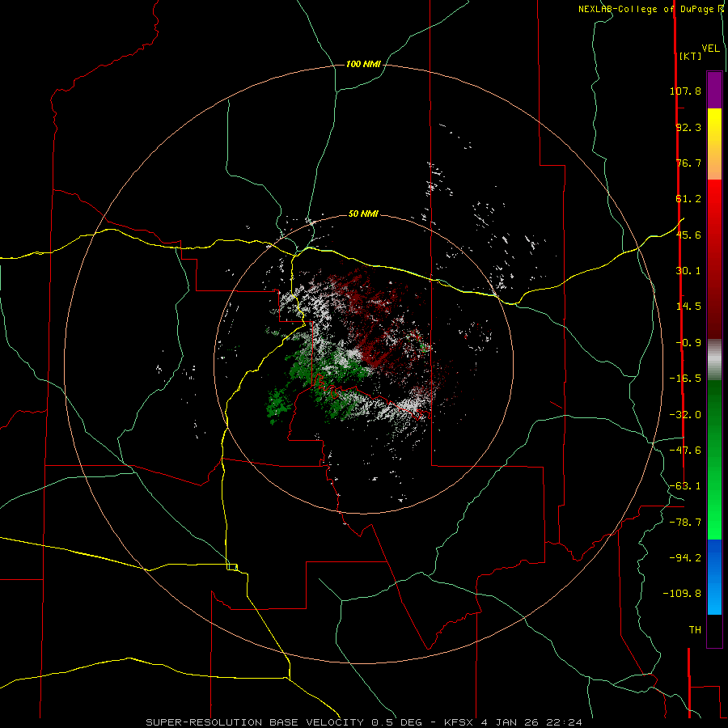The width and height of the screenshot is (728, 728).
Task: Click the TH legend label
Action: click(695, 630)
